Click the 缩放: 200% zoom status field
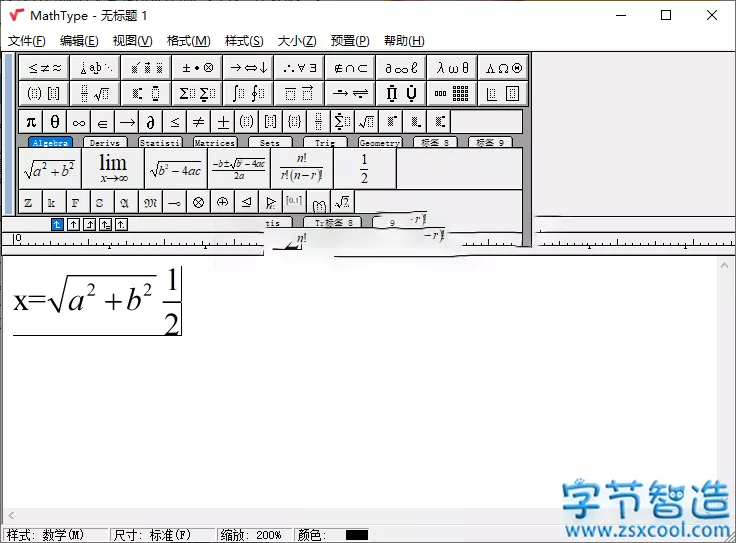 click(x=253, y=535)
